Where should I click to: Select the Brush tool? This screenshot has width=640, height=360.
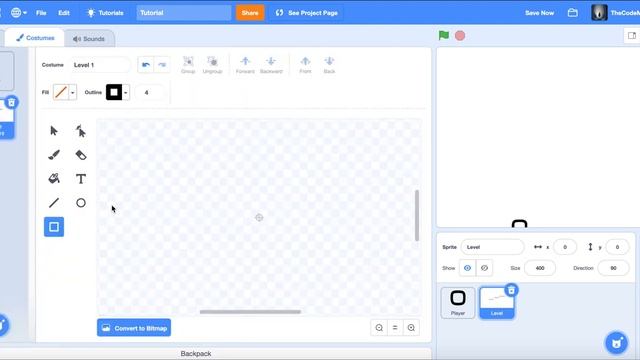pos(54,155)
